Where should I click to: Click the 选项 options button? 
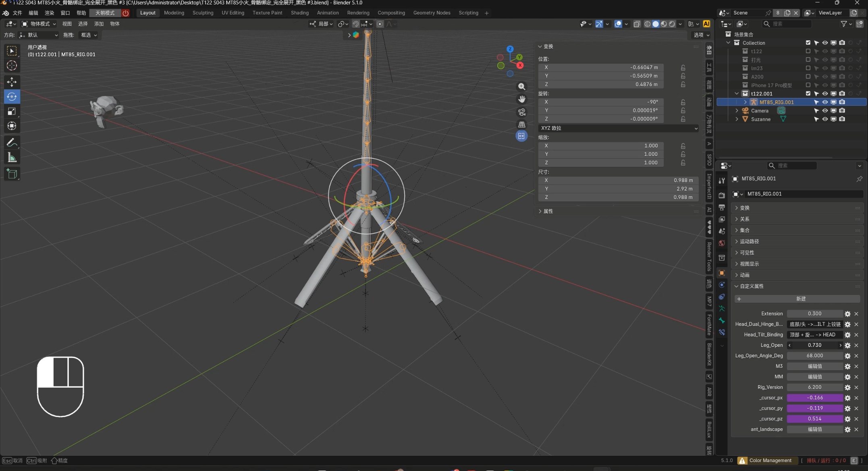pyautogui.click(x=702, y=35)
